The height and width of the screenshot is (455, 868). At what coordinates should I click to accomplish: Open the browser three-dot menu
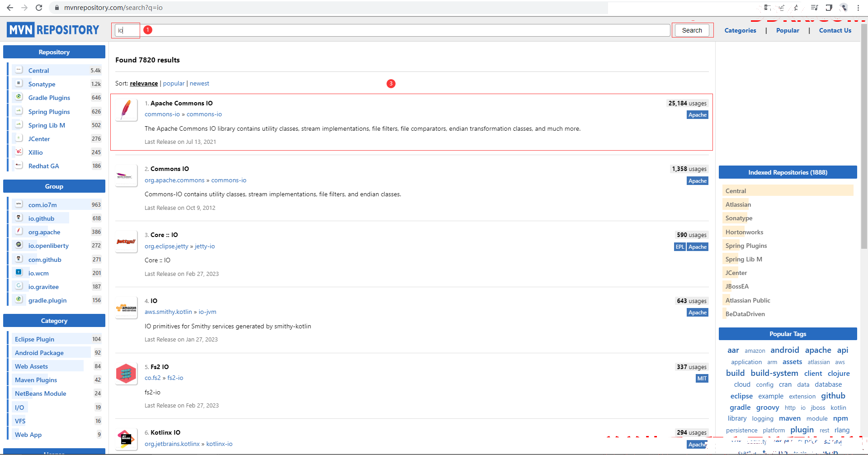858,8
